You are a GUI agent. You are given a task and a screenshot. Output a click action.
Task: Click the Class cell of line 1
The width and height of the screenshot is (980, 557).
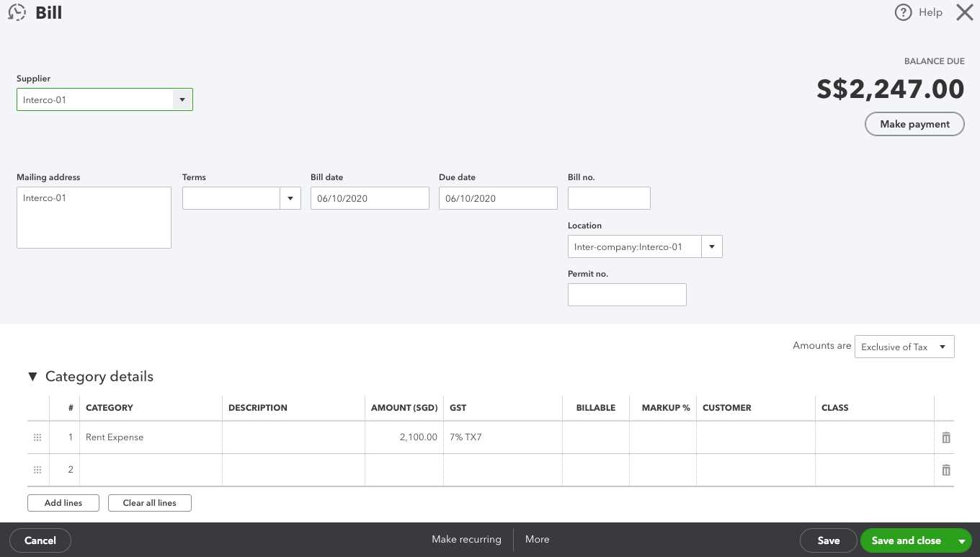(x=875, y=437)
